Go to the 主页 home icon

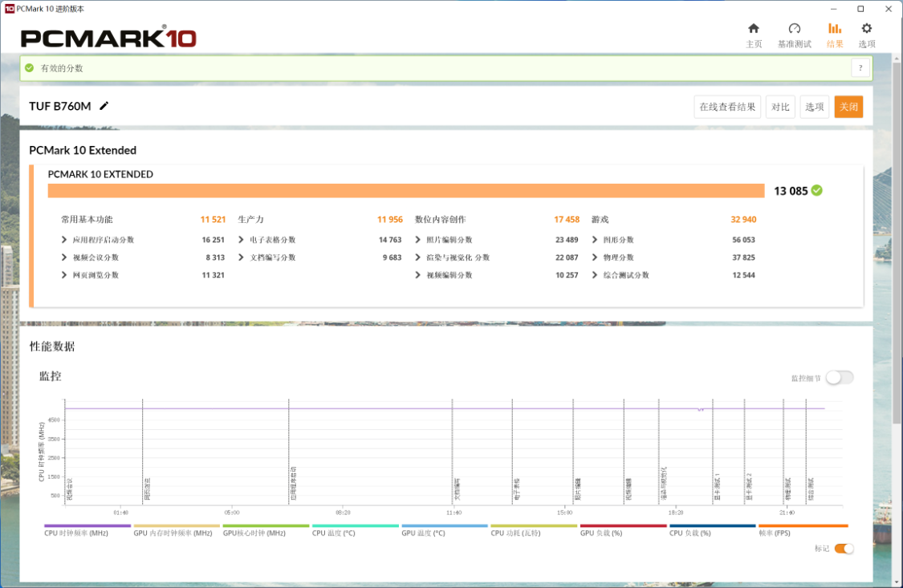coord(753,28)
